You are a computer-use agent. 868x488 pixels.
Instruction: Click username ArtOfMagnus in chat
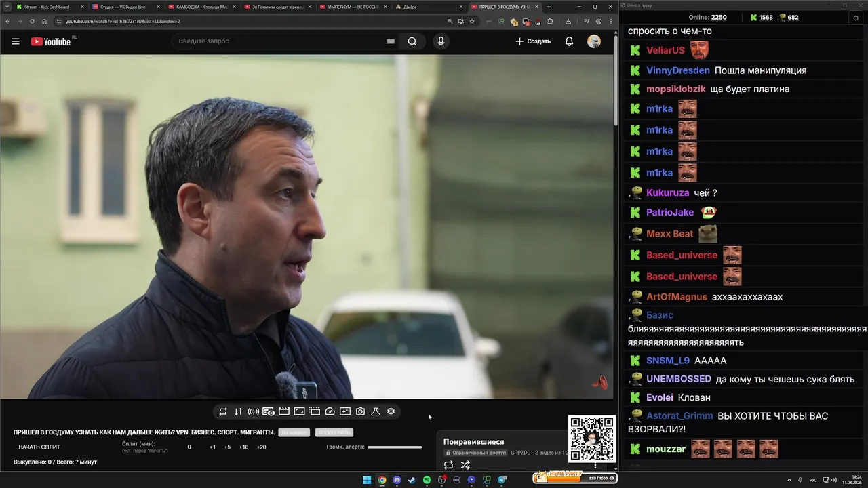click(677, 297)
